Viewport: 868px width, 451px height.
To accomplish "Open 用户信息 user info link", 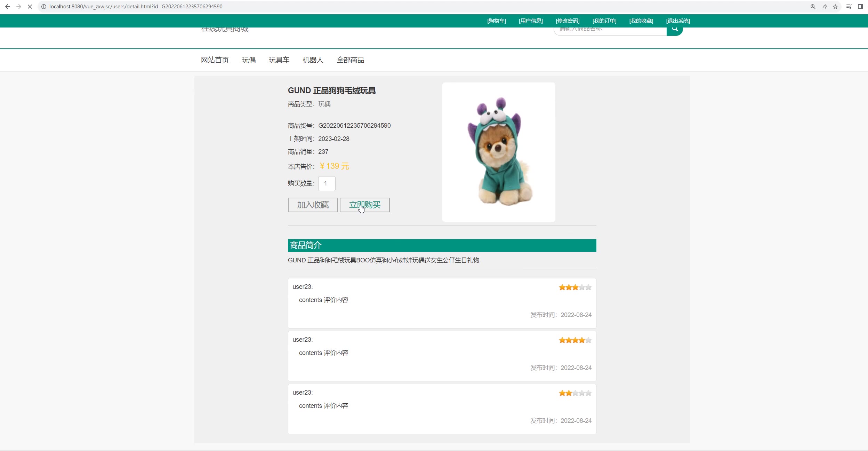I will 531,21.
